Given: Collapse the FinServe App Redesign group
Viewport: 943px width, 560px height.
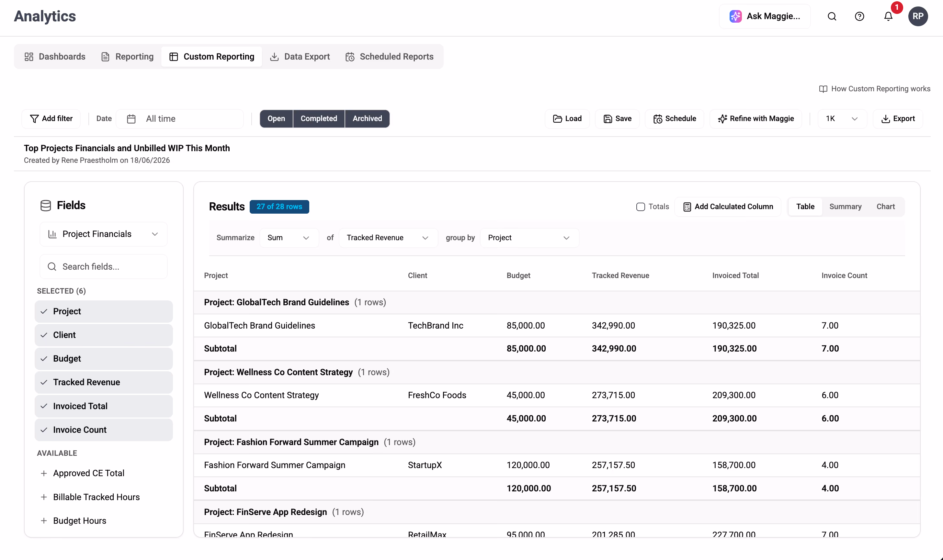Looking at the screenshot, I should (x=557, y=512).
